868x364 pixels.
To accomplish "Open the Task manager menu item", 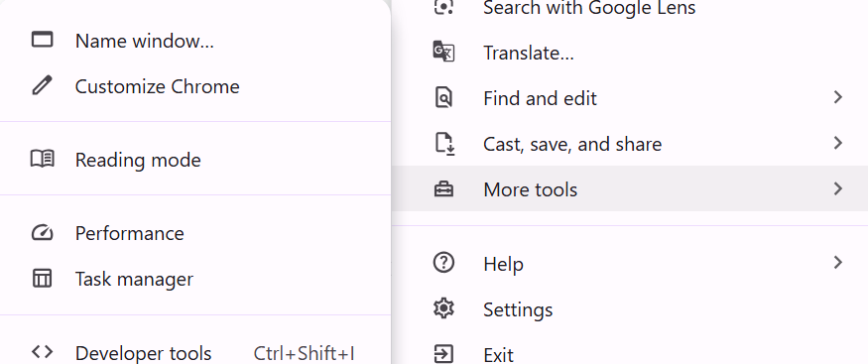I will (x=195, y=279).
